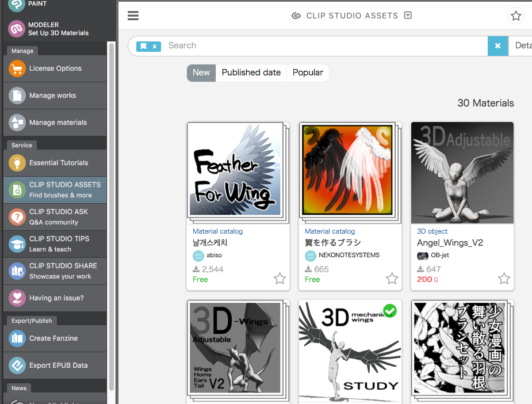This screenshot has height=404, width=532.
Task: Click the NEKONOTESYSTEMS avatar icon
Action: coord(310,256)
